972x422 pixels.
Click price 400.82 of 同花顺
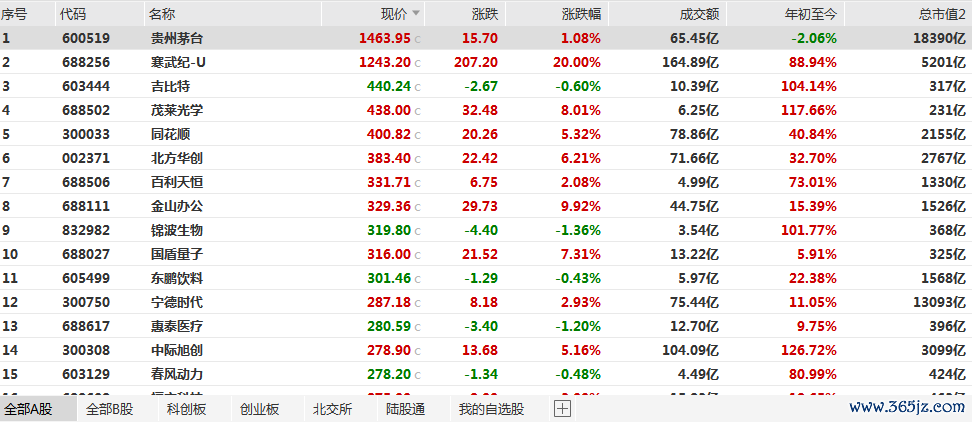tap(389, 134)
